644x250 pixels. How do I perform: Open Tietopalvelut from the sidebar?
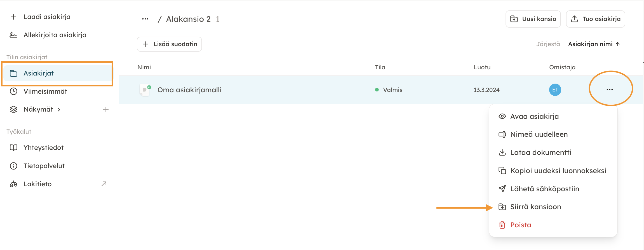pyautogui.click(x=44, y=166)
